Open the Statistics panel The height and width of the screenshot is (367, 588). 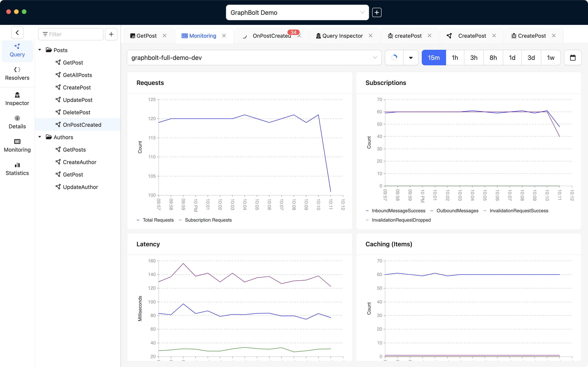click(17, 169)
